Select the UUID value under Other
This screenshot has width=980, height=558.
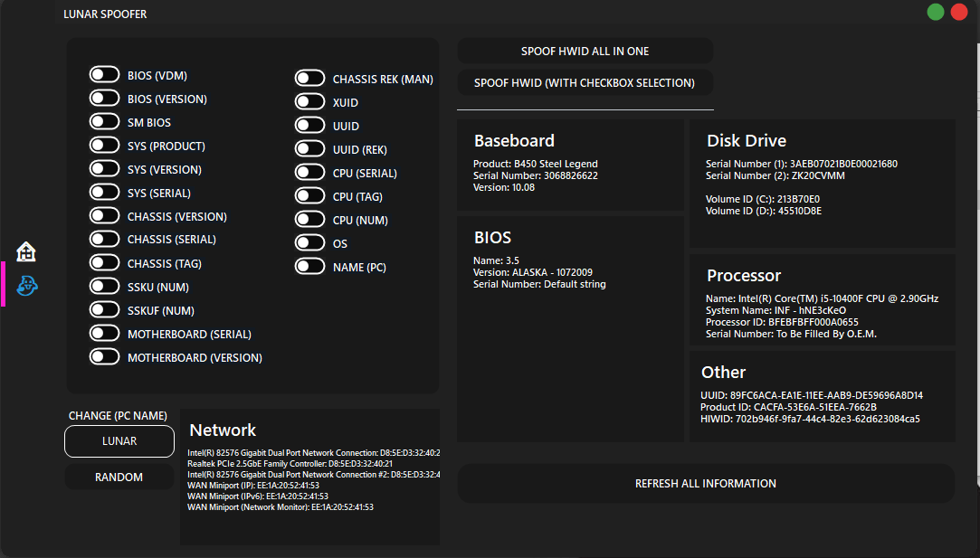[x=826, y=395]
